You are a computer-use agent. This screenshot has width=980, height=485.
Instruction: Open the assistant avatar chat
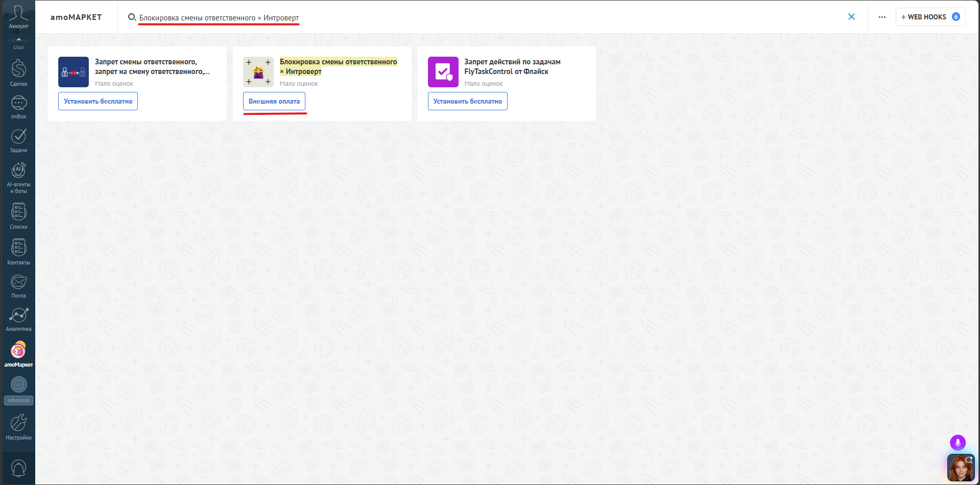click(961, 468)
